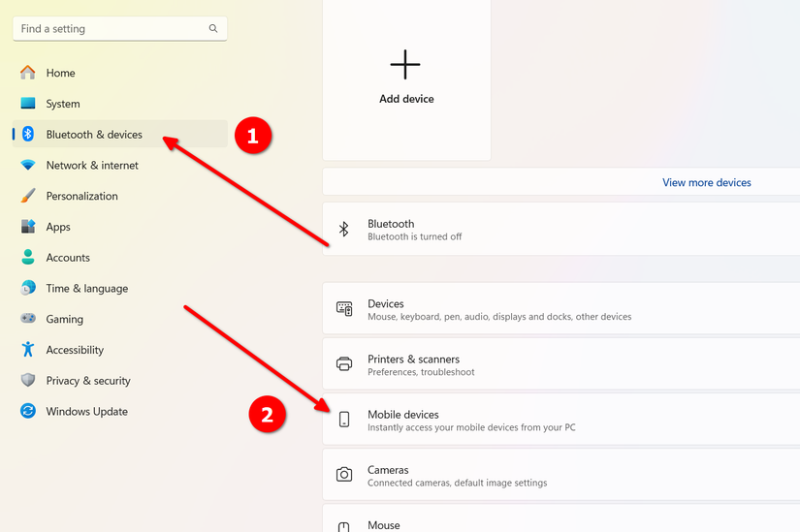This screenshot has height=532, width=800.
Task: Click the Windows Update sync icon
Action: coord(27,411)
